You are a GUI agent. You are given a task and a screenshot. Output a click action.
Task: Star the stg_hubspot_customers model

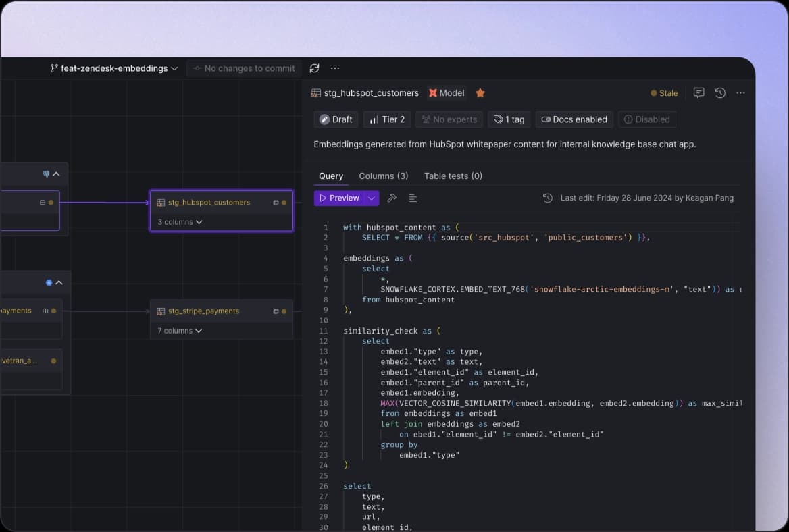[x=480, y=93]
